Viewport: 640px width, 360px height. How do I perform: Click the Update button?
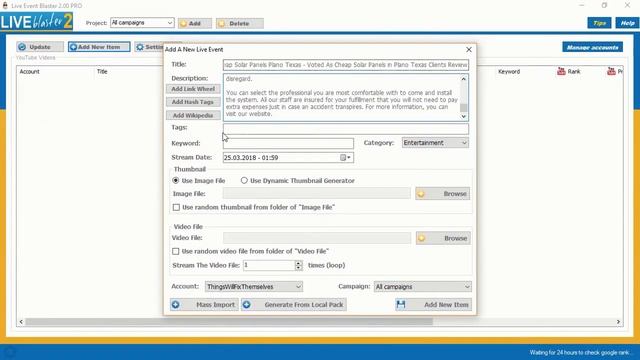tap(40, 47)
